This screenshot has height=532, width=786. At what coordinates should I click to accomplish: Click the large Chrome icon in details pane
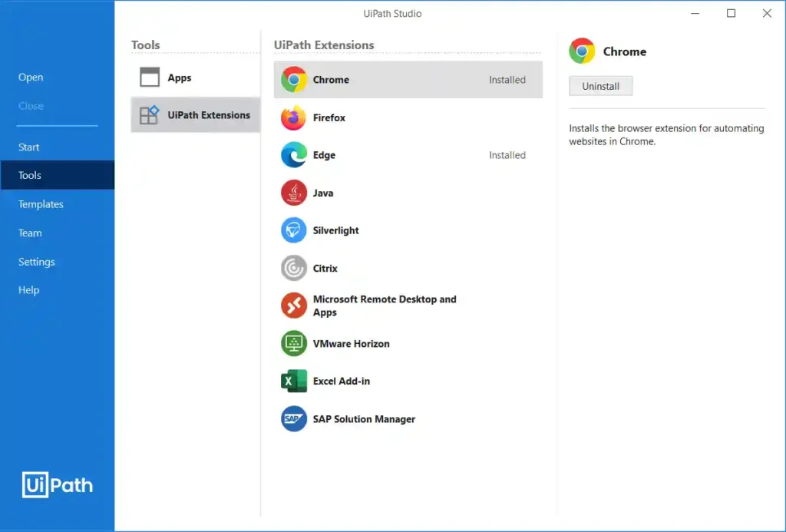[x=582, y=51]
